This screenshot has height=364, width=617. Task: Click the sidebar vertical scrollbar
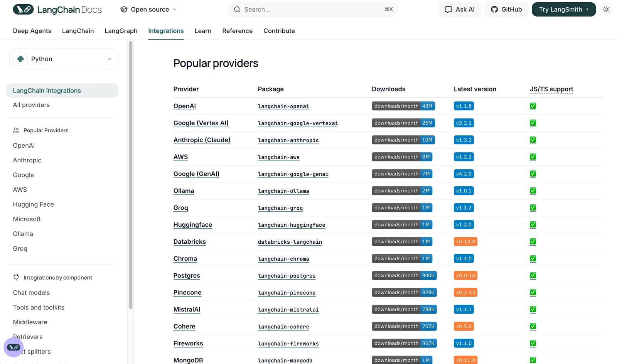pos(131,175)
